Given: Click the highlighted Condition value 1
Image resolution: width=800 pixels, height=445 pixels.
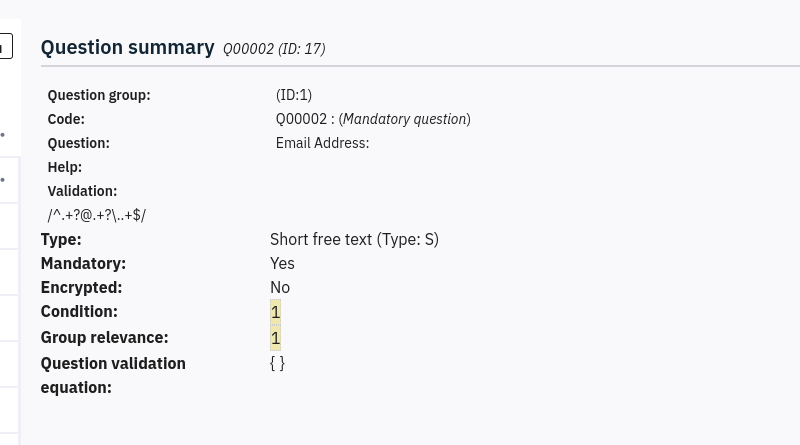Looking at the screenshot, I should [275, 312].
